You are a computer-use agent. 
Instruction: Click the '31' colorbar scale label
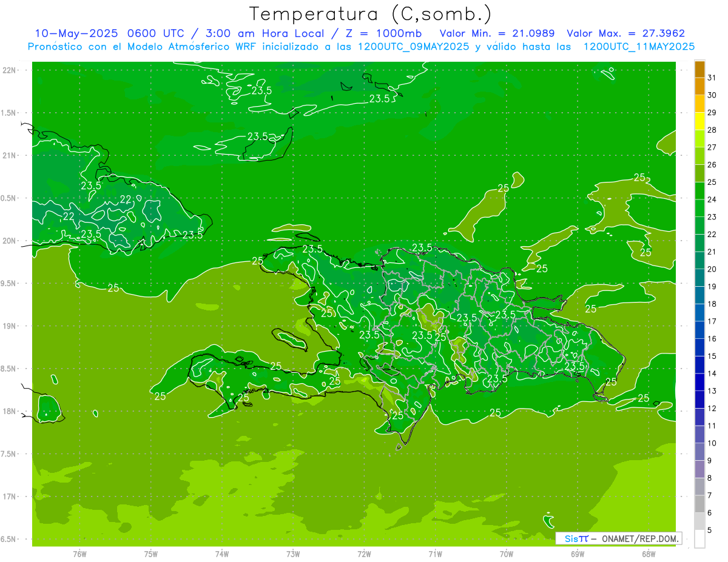pos(712,78)
